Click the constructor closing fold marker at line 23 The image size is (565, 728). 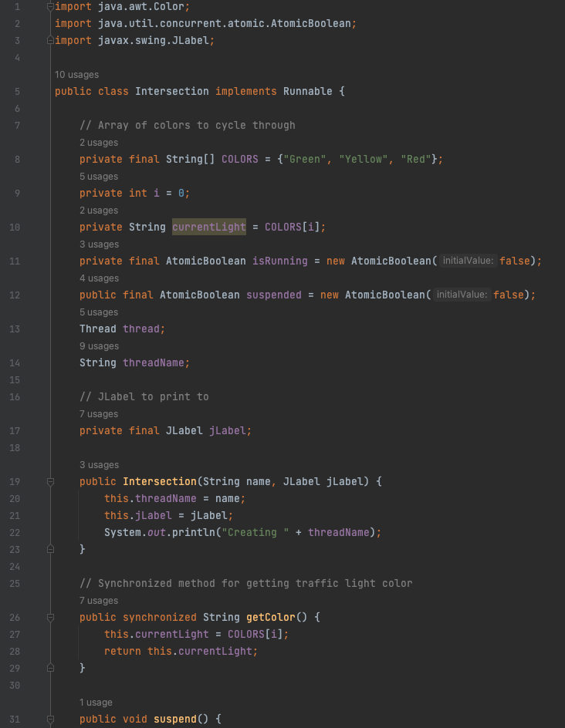[x=51, y=549]
